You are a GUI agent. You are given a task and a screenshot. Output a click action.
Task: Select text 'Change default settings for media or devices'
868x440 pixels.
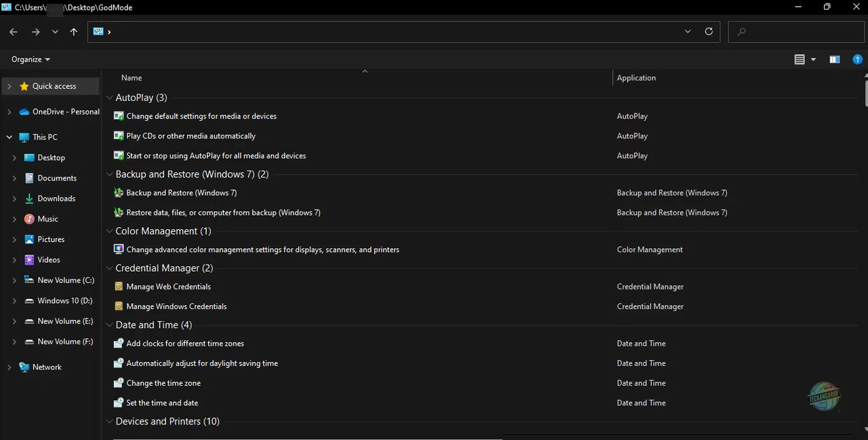pyautogui.click(x=201, y=116)
